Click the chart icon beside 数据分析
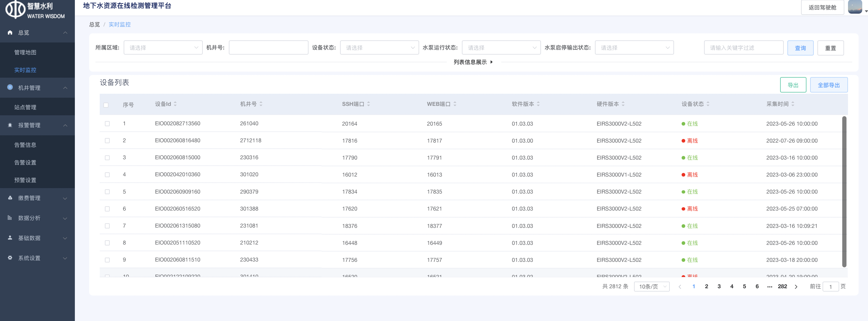The height and width of the screenshot is (321, 868). pyautogui.click(x=10, y=218)
